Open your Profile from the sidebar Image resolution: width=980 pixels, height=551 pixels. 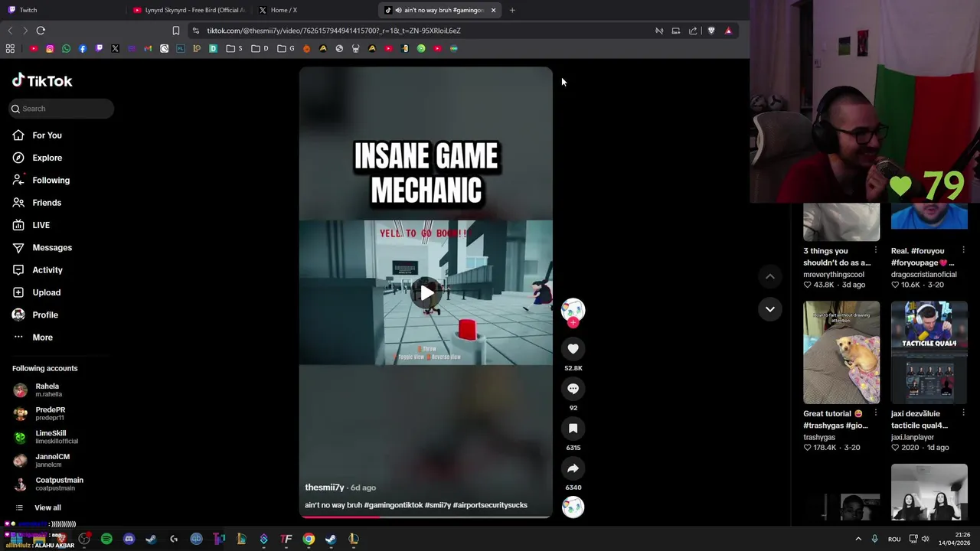tap(34, 315)
